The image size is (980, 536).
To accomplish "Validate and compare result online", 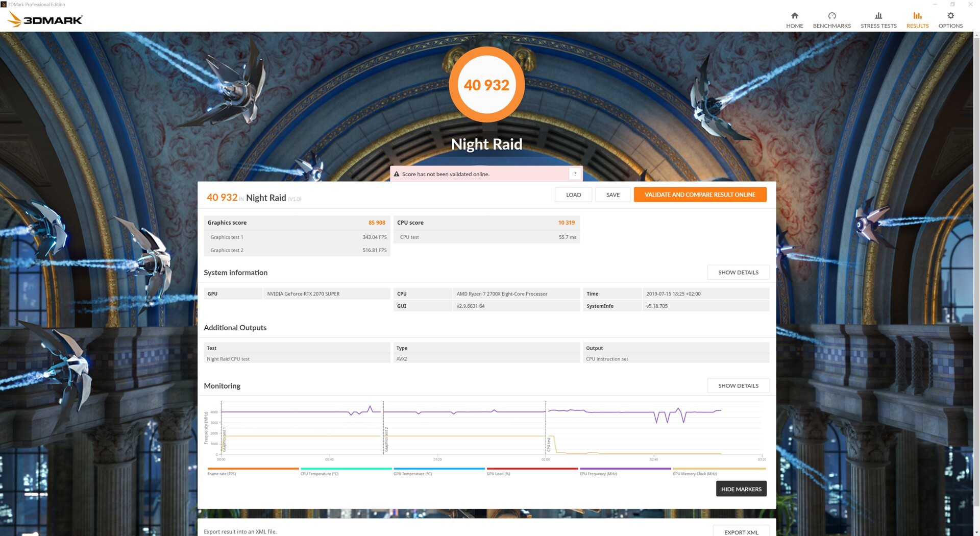I will coord(700,194).
